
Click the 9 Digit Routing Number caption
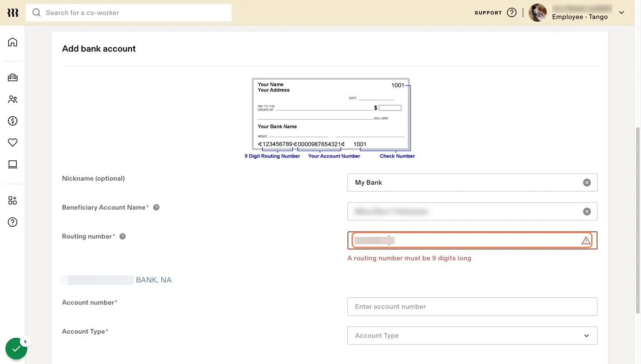pyautogui.click(x=272, y=156)
